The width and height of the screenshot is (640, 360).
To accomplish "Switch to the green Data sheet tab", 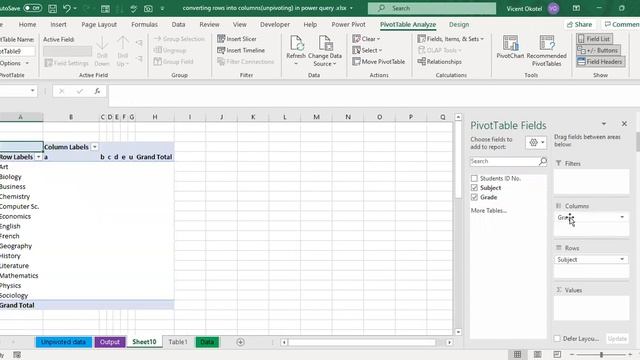I will tap(207, 342).
